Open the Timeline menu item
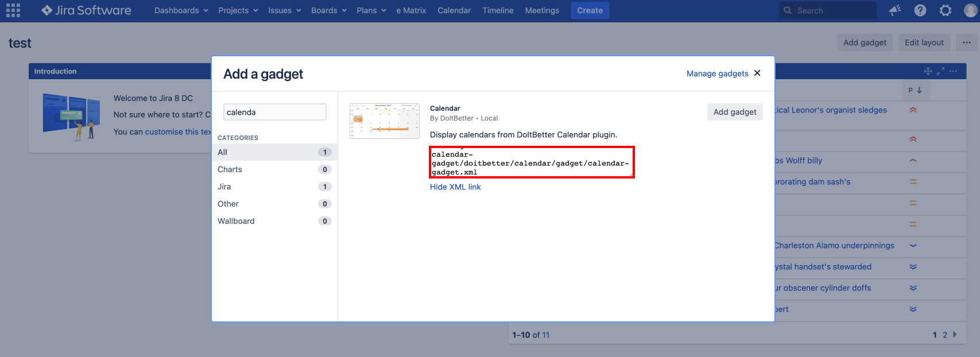Image resolution: width=980 pixels, height=357 pixels. pyautogui.click(x=498, y=10)
